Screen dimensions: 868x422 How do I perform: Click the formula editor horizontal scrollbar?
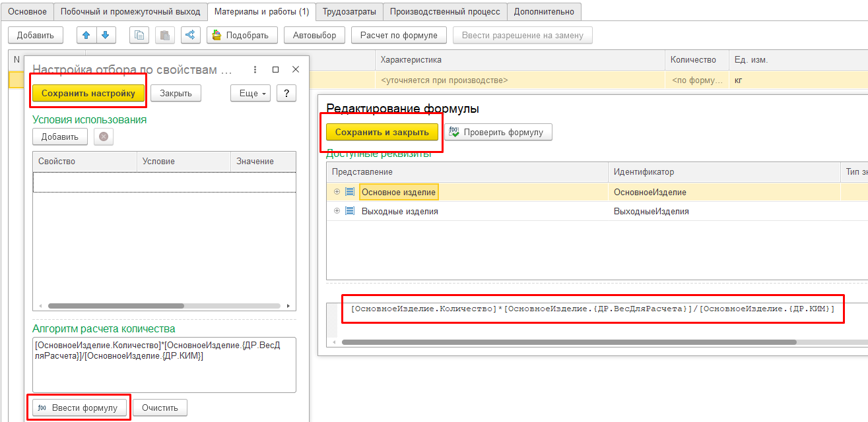pyautogui.click(x=569, y=342)
